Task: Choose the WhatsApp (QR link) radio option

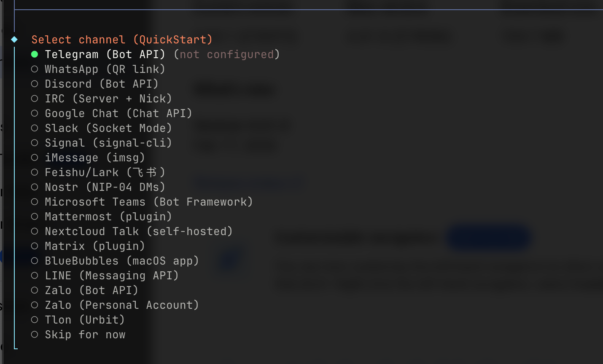Action: coord(35,69)
